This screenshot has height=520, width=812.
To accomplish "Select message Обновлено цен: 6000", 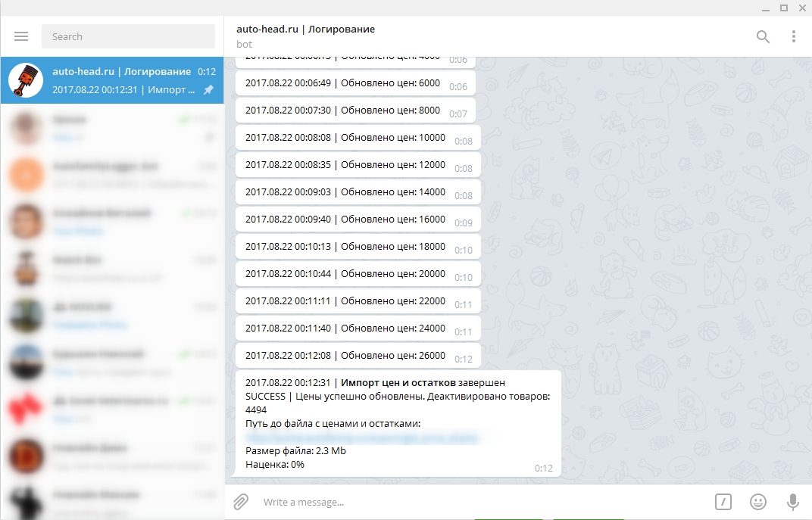I will click(355, 83).
